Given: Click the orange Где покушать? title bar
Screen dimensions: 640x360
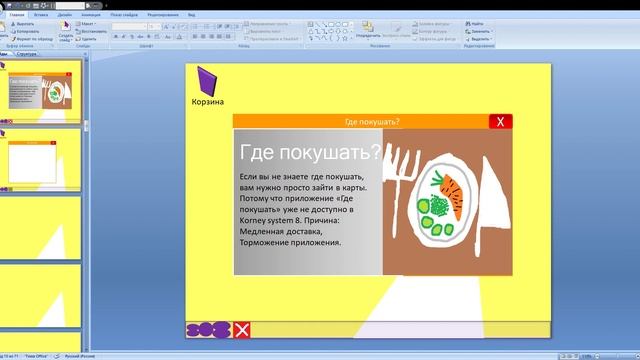Looking at the screenshot, I should (361, 122).
